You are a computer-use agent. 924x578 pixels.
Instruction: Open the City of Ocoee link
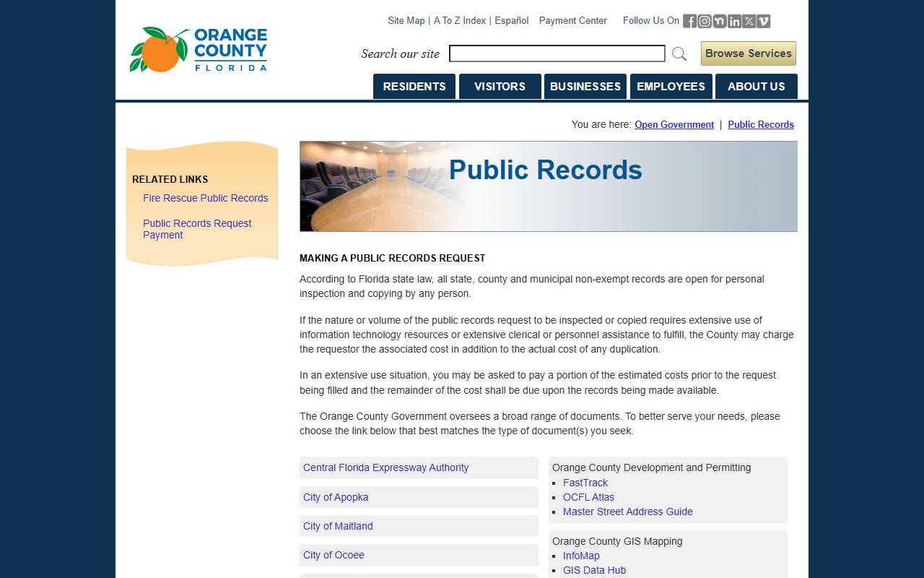coord(334,555)
